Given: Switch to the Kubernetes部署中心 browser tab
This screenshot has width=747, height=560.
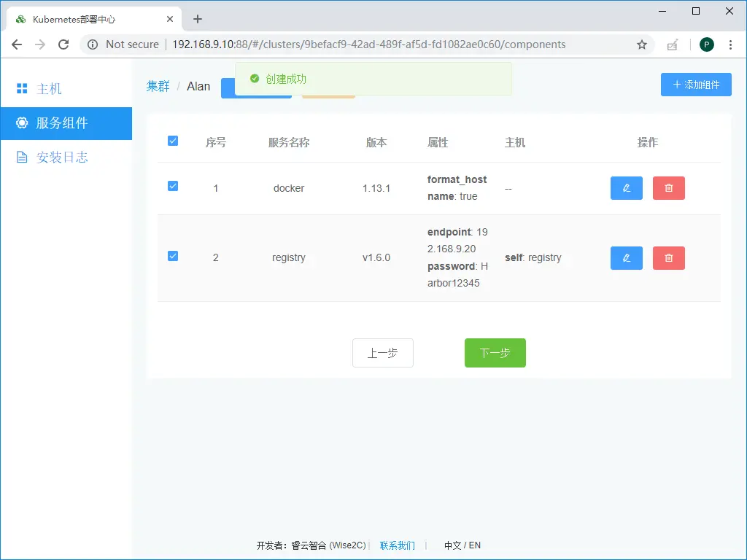Looking at the screenshot, I should pyautogui.click(x=94, y=19).
